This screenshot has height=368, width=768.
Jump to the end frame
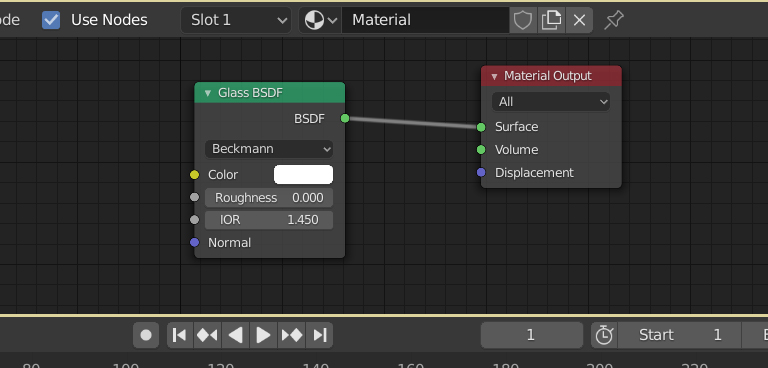(x=319, y=335)
